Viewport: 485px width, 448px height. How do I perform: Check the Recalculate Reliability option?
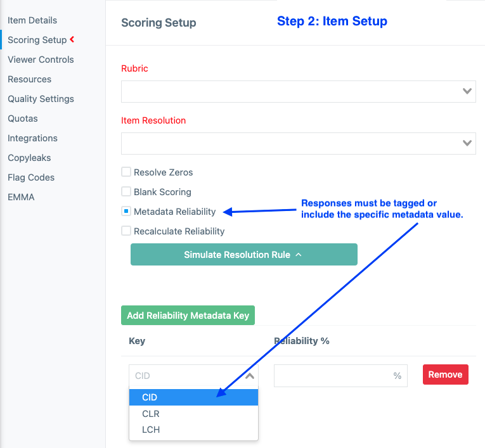[x=126, y=231]
